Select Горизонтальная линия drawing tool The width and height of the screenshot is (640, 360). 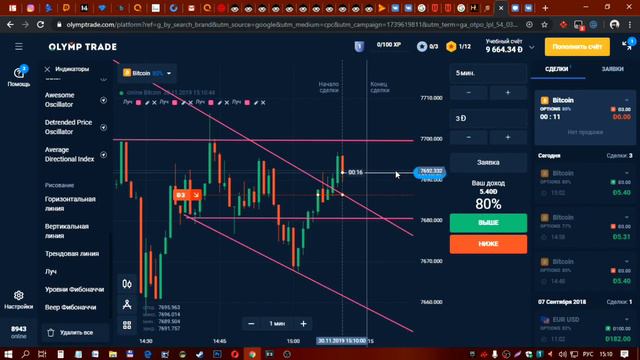click(x=70, y=204)
